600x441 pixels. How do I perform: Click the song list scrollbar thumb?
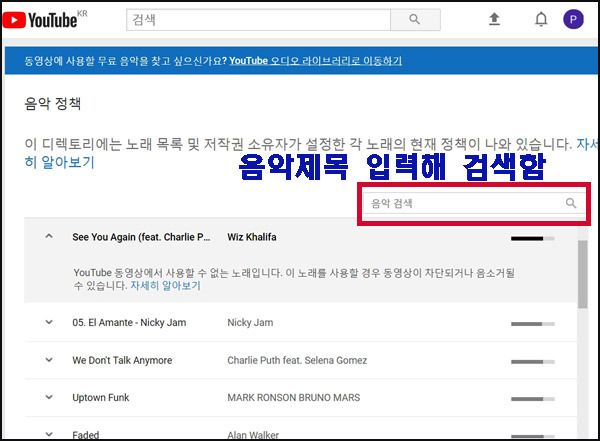[x=582, y=274]
